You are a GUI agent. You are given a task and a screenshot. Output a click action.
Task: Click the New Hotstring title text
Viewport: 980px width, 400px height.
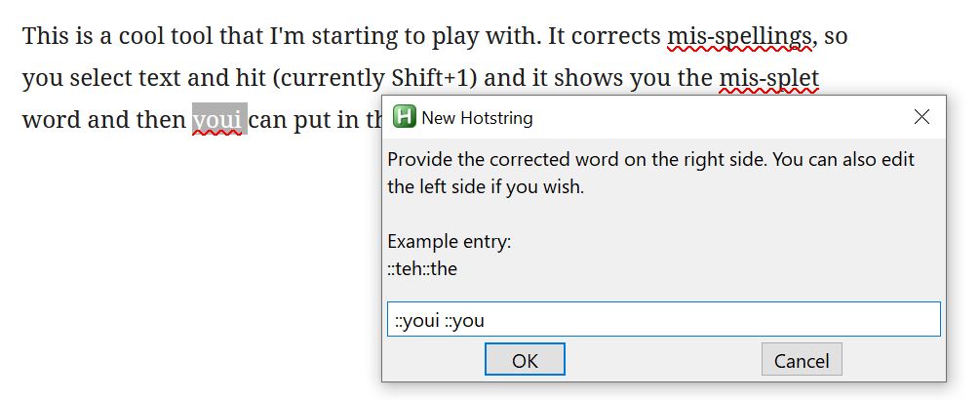477,118
